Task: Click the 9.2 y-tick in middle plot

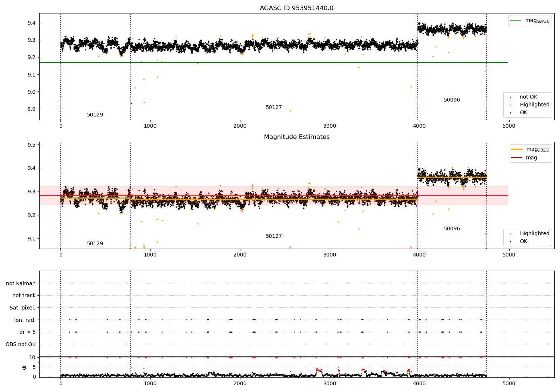Action: pyautogui.click(x=32, y=215)
